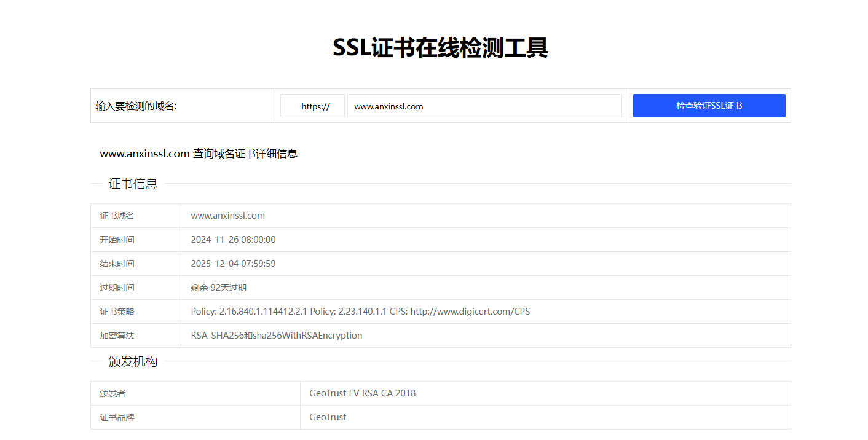
Task: Select the 证书域名 value www.anxinssl.com
Action: pyautogui.click(x=227, y=215)
